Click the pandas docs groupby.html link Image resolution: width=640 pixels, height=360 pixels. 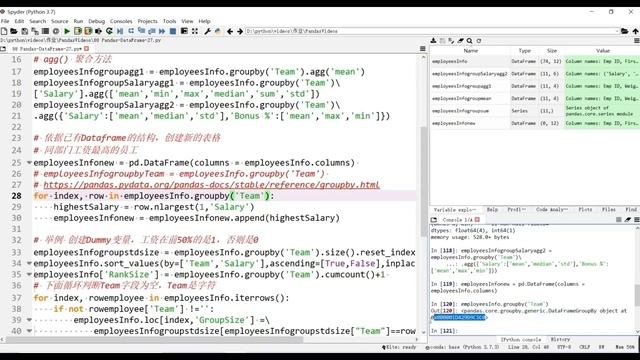211,185
